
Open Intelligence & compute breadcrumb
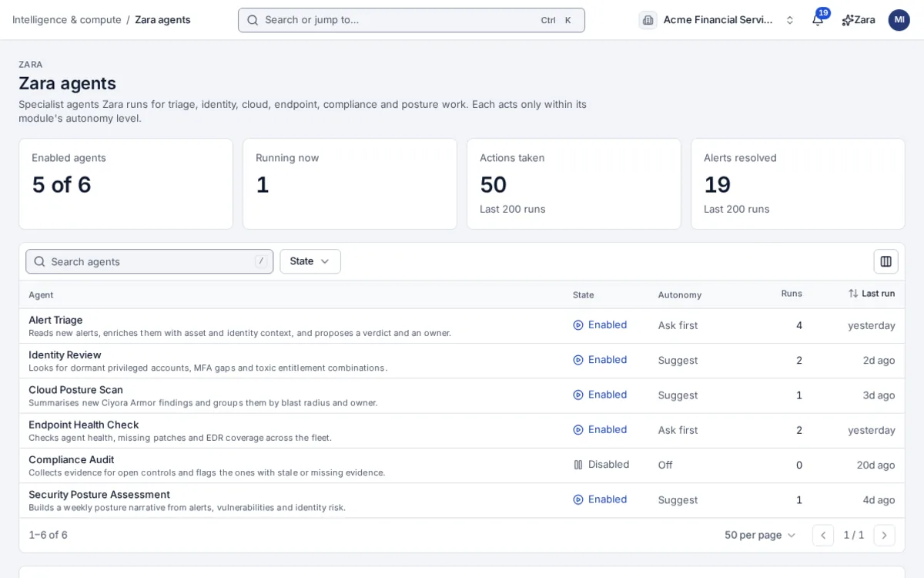point(67,20)
